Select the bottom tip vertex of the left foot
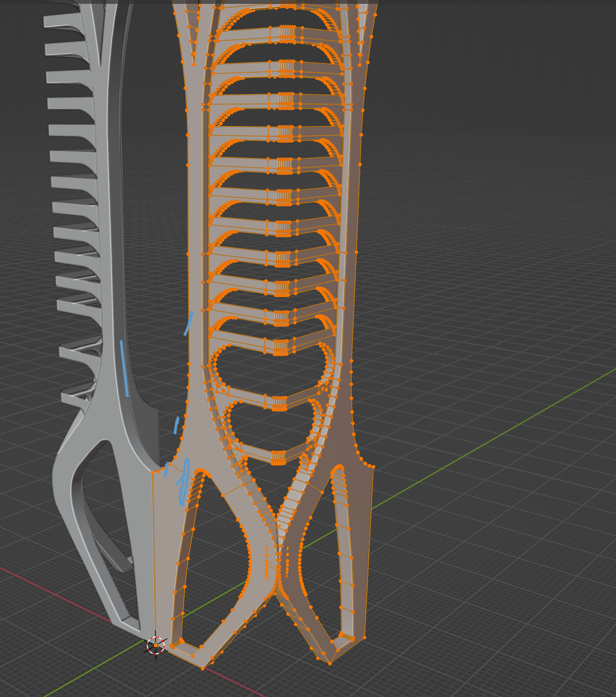The width and height of the screenshot is (616, 697). click(203, 668)
